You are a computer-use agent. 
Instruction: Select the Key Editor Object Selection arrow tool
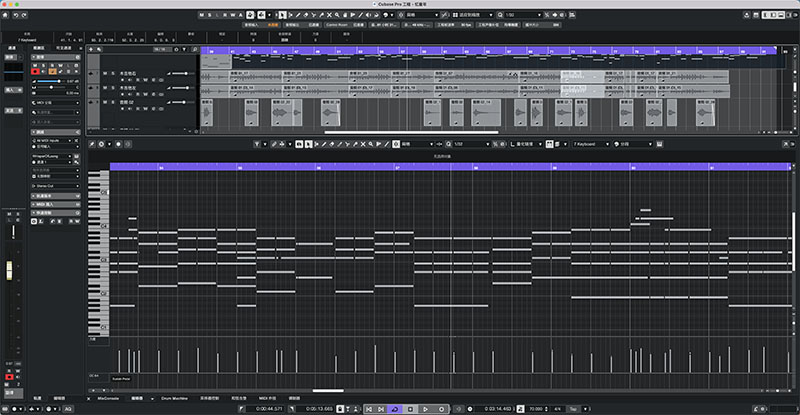pyautogui.click(x=308, y=144)
